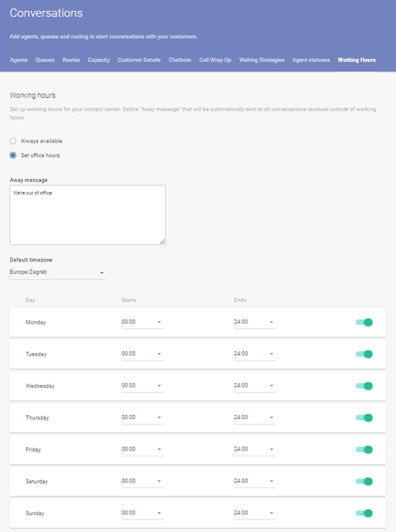Image resolution: width=396 pixels, height=532 pixels.
Task: Expand Monday start time dropdown
Action: (142, 323)
